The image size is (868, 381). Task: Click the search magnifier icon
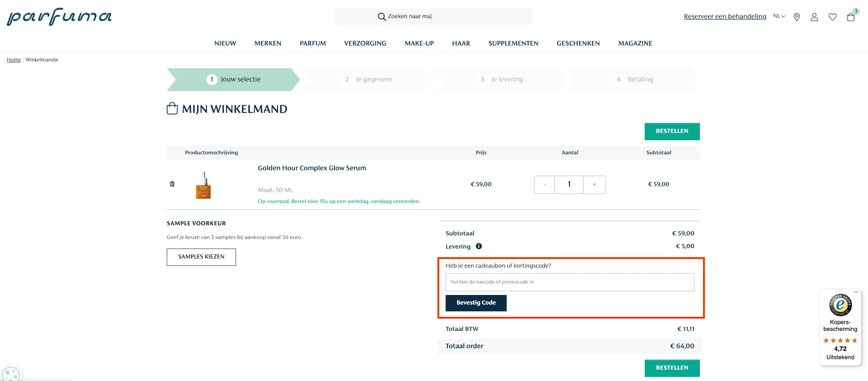382,17
